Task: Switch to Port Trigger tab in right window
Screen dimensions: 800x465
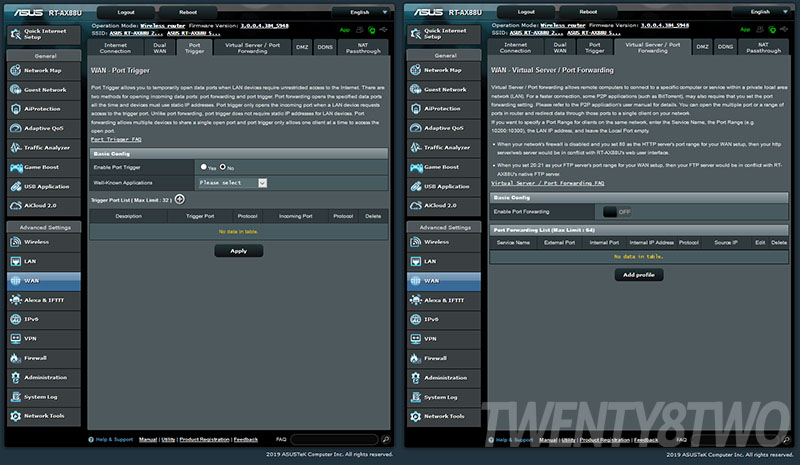Action: [x=594, y=47]
